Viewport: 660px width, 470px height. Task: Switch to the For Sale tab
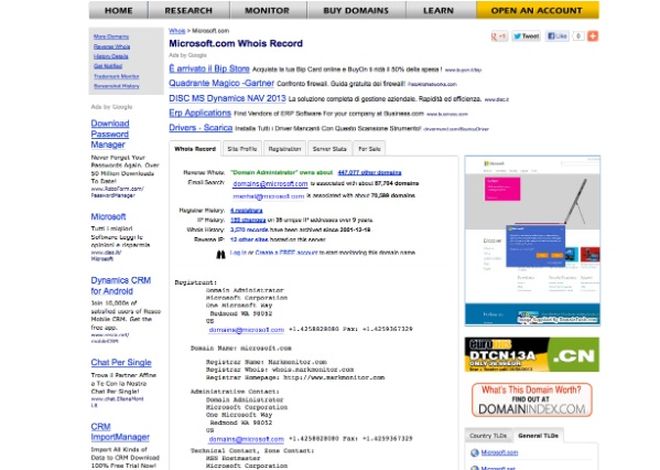(370, 149)
